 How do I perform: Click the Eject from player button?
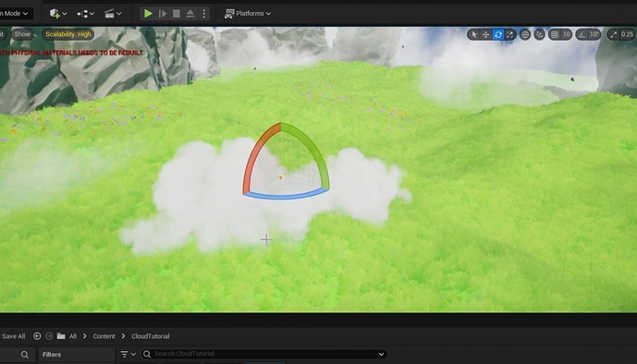point(190,13)
